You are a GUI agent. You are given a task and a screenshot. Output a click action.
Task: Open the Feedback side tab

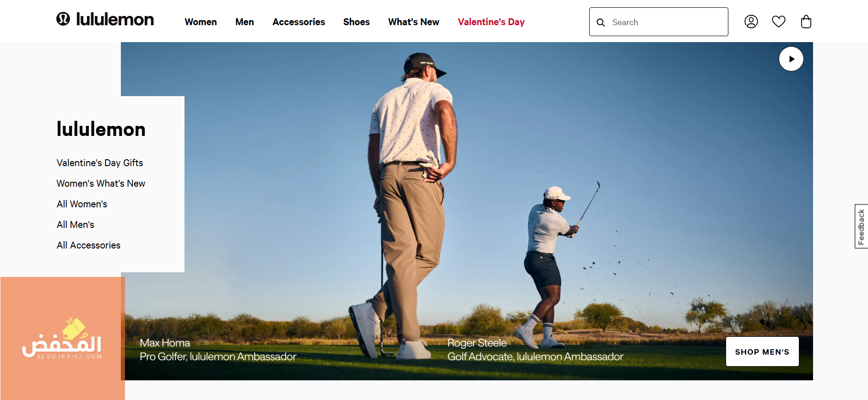click(861, 227)
